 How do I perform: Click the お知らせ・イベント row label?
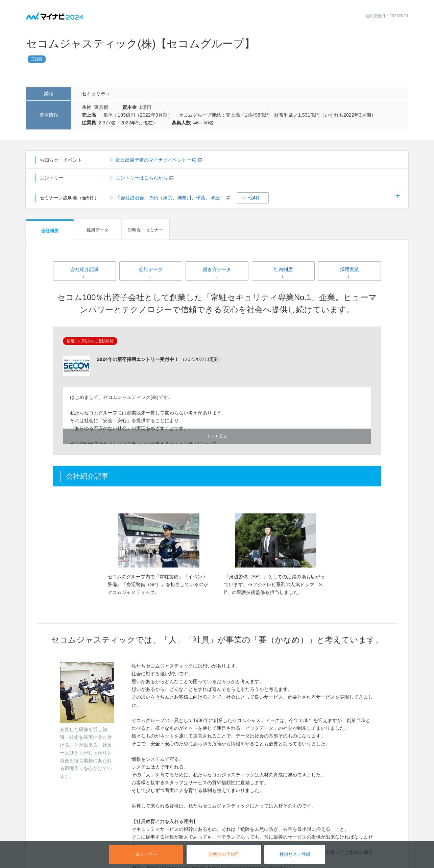tap(61, 160)
